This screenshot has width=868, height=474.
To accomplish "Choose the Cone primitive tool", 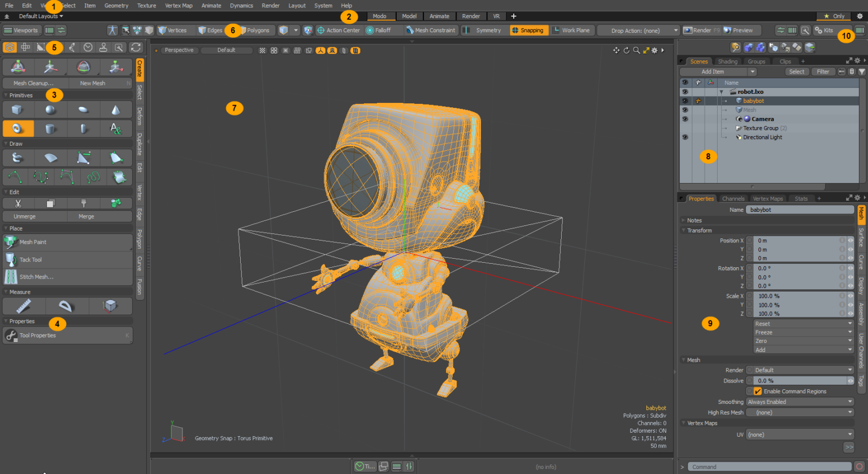I will (x=116, y=109).
